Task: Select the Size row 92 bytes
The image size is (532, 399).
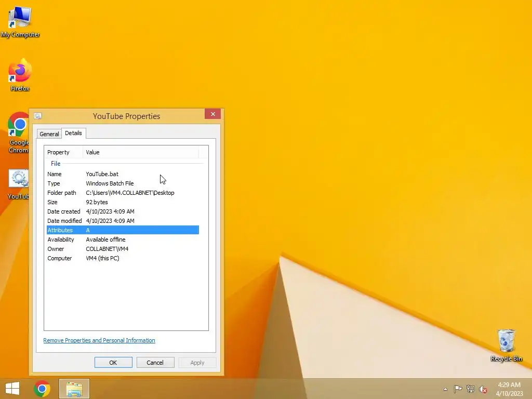Action: point(123,202)
